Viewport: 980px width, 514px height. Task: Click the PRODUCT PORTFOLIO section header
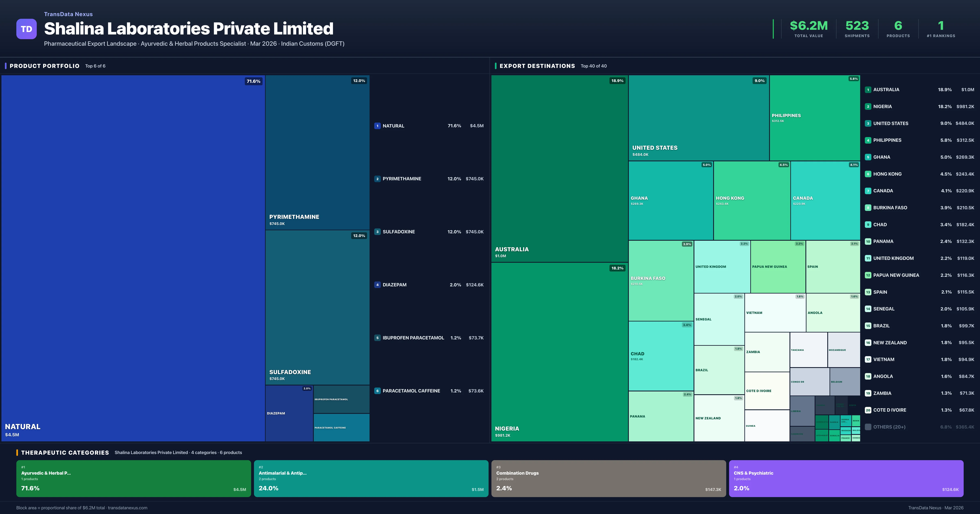pyautogui.click(x=45, y=66)
